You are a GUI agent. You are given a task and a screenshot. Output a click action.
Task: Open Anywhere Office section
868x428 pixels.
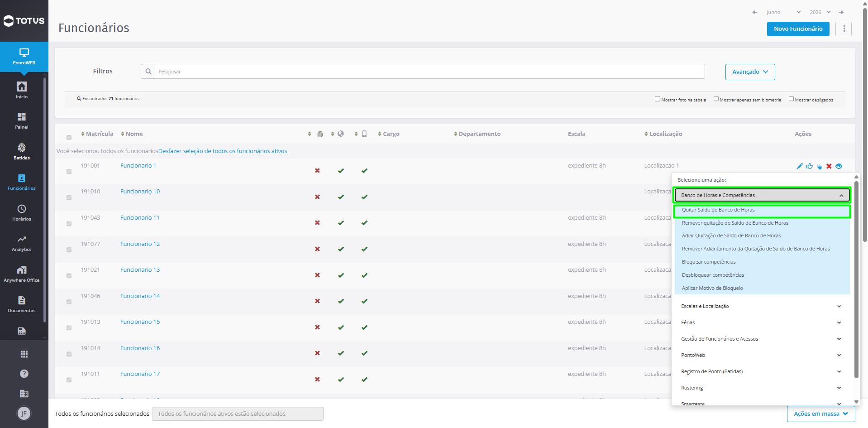click(22, 274)
